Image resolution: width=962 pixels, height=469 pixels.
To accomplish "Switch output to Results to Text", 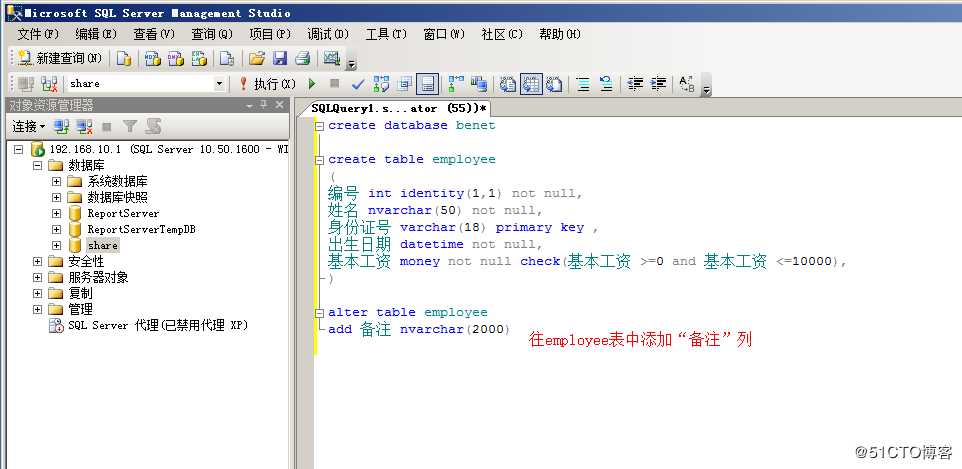I will (508, 84).
